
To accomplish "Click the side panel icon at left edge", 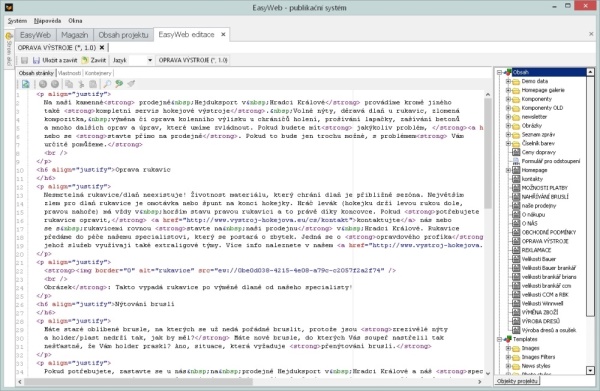I will 9,37.
